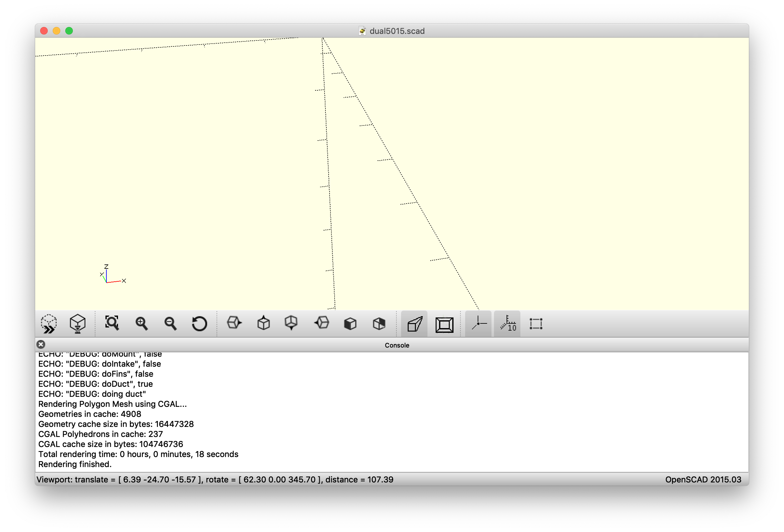Click the View All magnifier icon

point(112,323)
